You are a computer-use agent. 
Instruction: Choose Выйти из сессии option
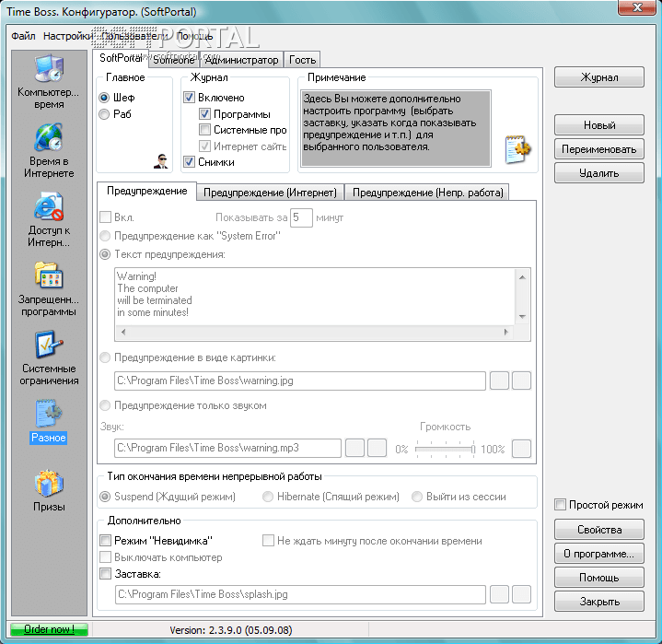click(x=417, y=497)
